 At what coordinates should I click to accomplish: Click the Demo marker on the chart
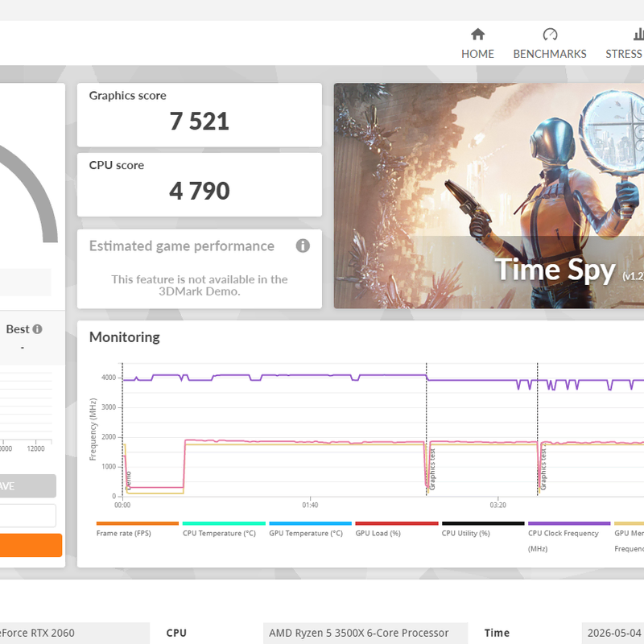[129, 479]
